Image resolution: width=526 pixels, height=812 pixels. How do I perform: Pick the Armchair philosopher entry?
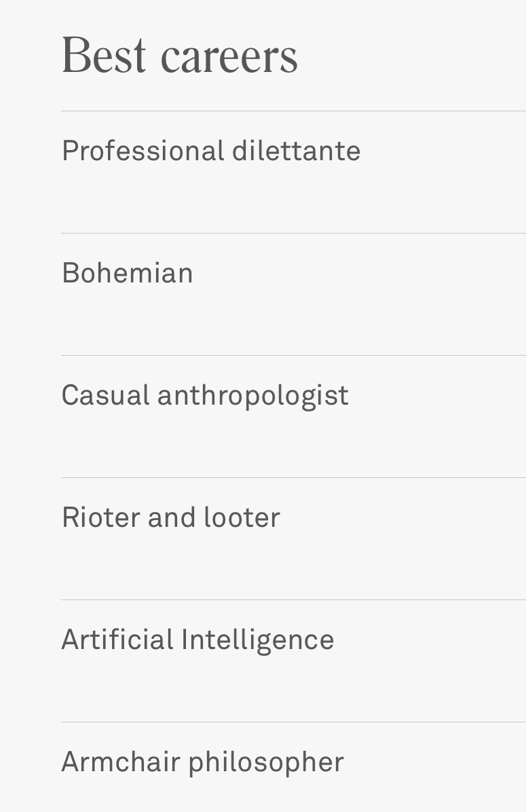click(x=202, y=762)
